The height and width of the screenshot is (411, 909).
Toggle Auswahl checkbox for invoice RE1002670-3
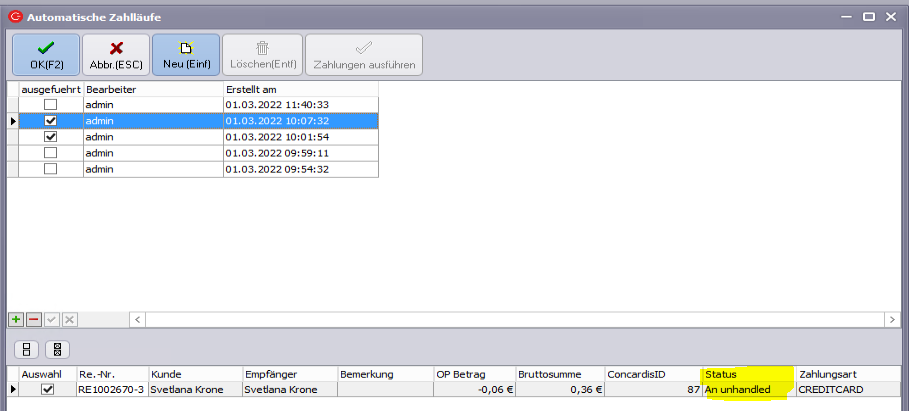[47, 390]
